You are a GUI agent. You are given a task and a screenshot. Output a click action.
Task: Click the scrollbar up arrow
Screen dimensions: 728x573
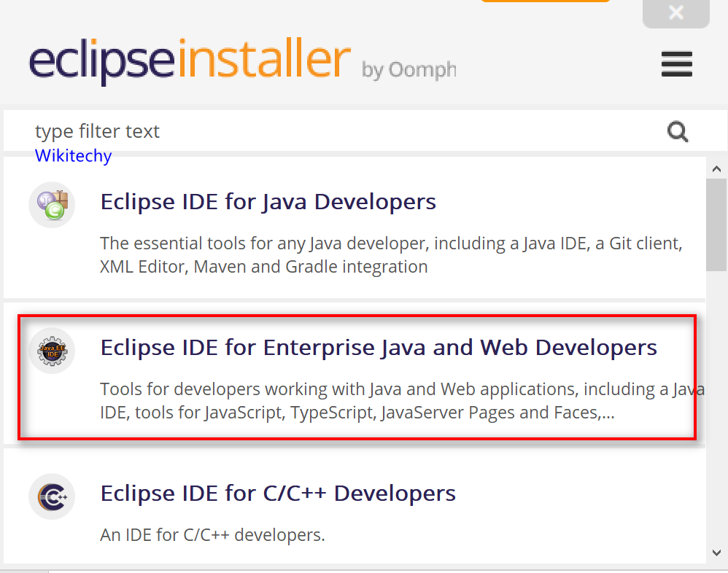[x=717, y=168]
